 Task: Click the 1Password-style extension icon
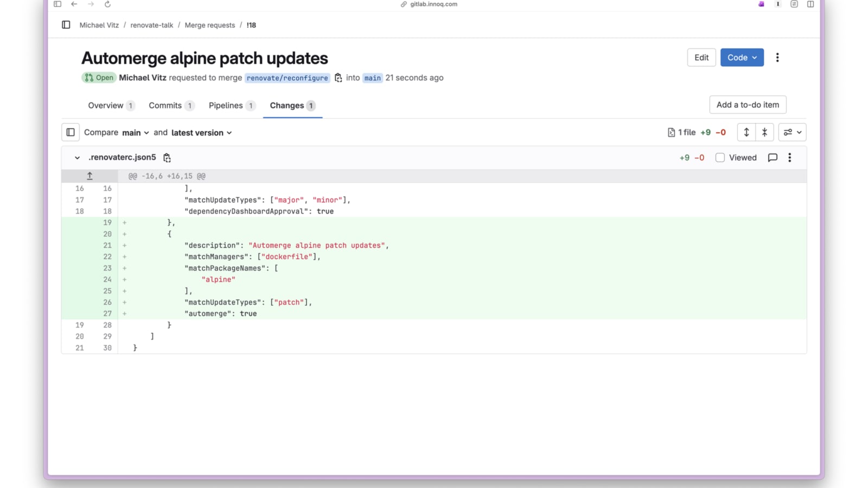(778, 4)
